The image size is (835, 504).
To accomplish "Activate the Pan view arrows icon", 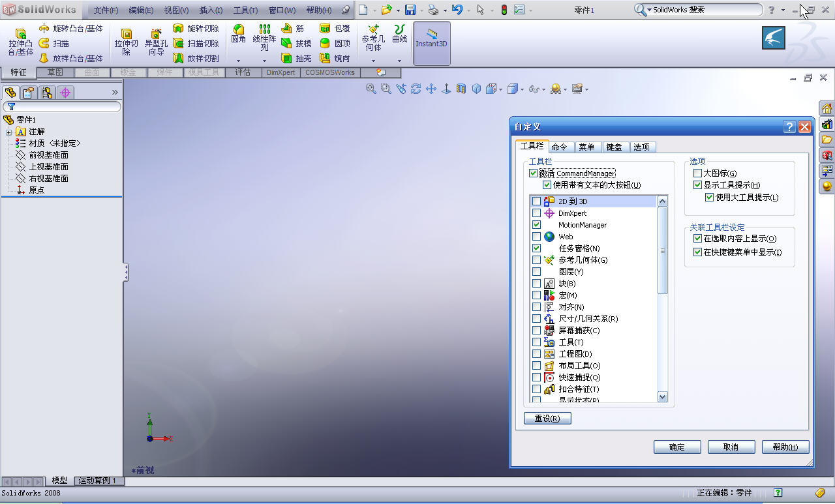I will point(431,89).
